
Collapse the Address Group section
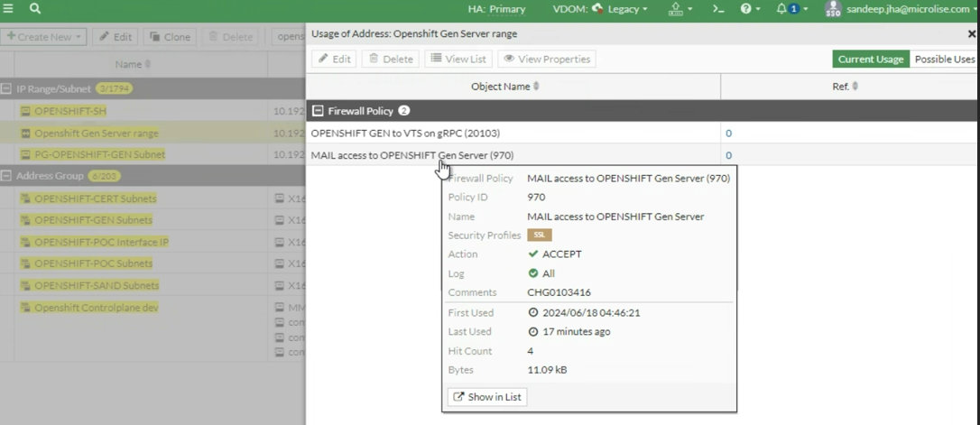pos(7,176)
